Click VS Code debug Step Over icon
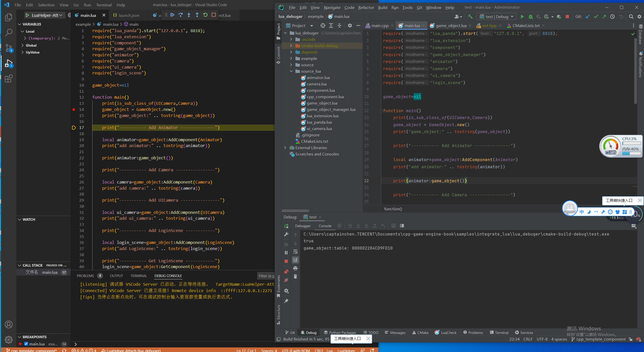 pyautogui.click(x=181, y=15)
